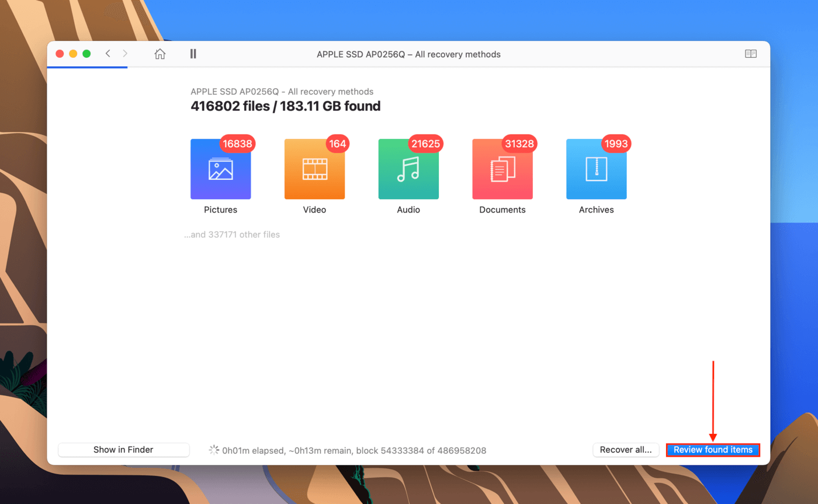
Task: Click the 21625 badge on Audio
Action: tap(425, 144)
